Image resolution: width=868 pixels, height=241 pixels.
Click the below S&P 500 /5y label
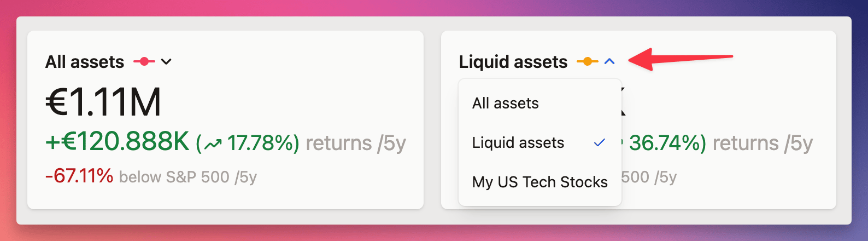[188, 177]
